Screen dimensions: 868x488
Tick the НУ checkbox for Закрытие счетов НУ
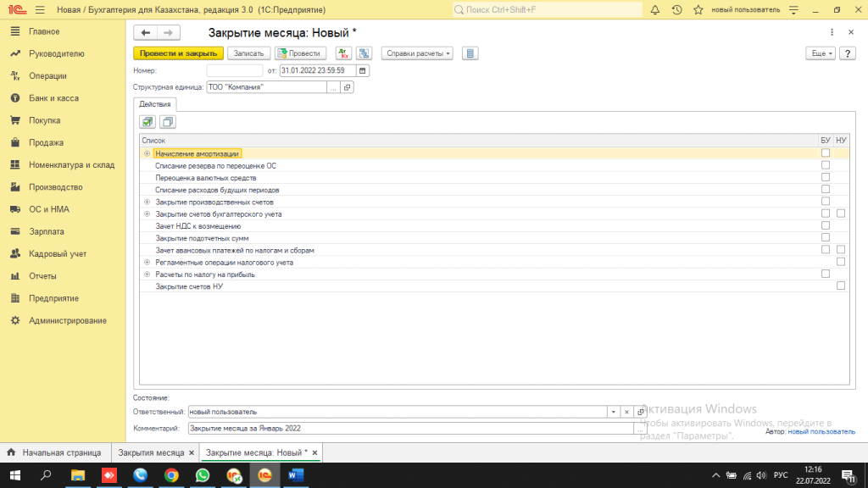(840, 286)
